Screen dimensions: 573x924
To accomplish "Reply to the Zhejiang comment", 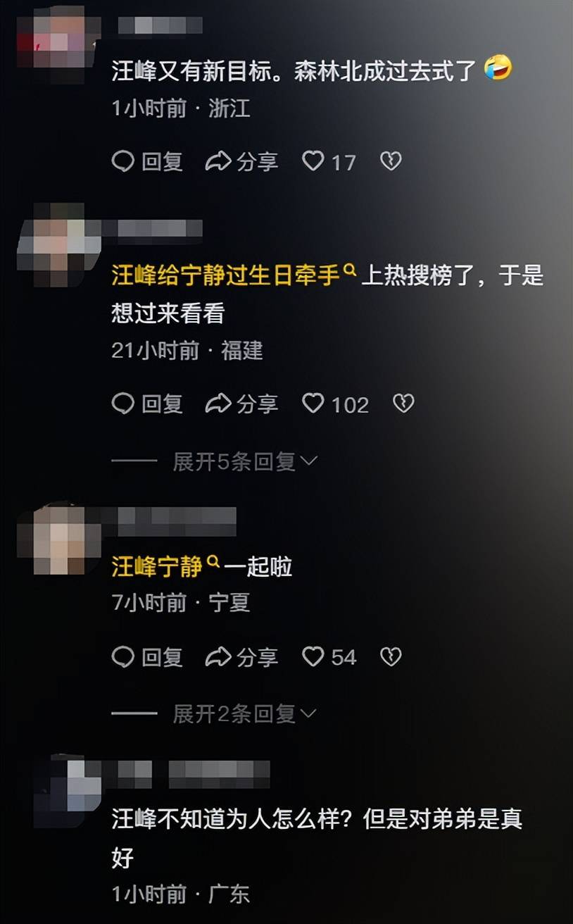I will [x=148, y=162].
